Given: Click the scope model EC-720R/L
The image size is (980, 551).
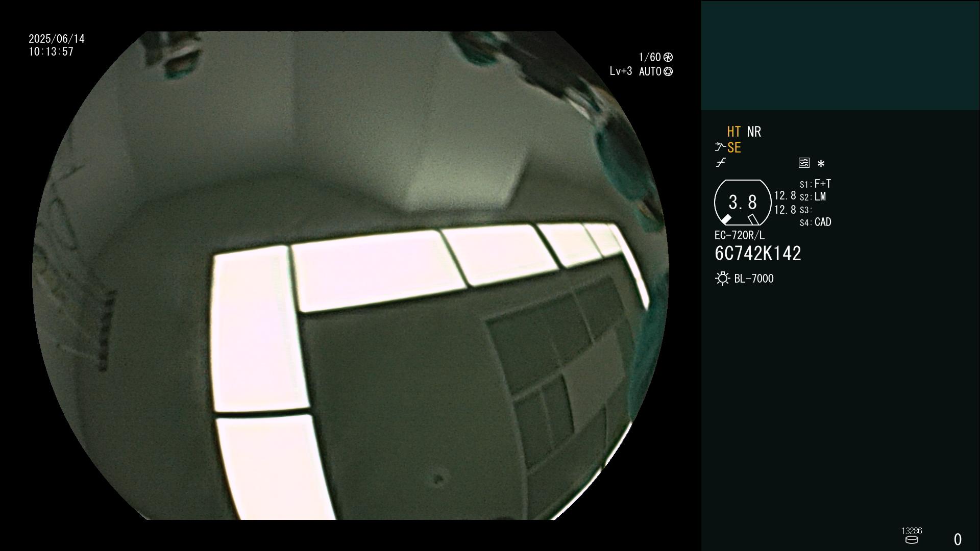Looking at the screenshot, I should 740,235.
